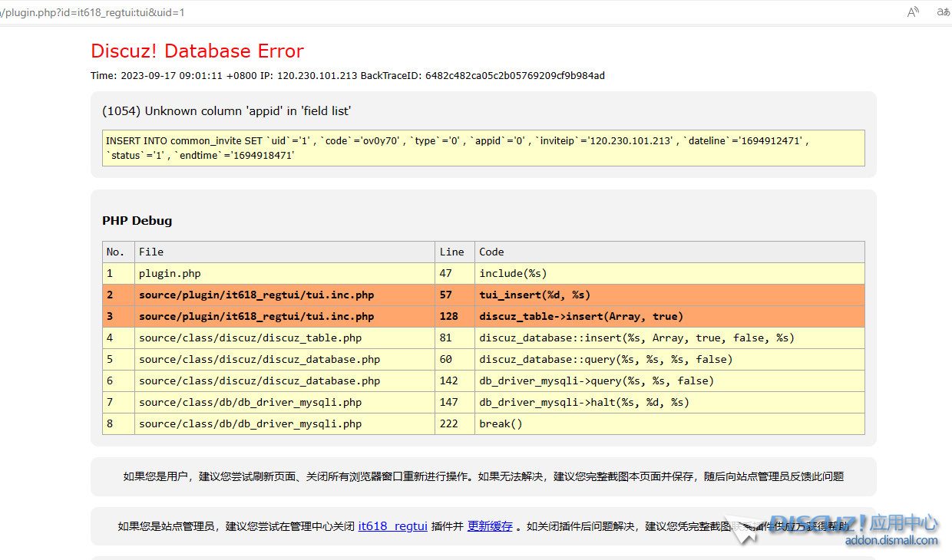Click the db_driver_mysqli->halt code cell

click(583, 402)
